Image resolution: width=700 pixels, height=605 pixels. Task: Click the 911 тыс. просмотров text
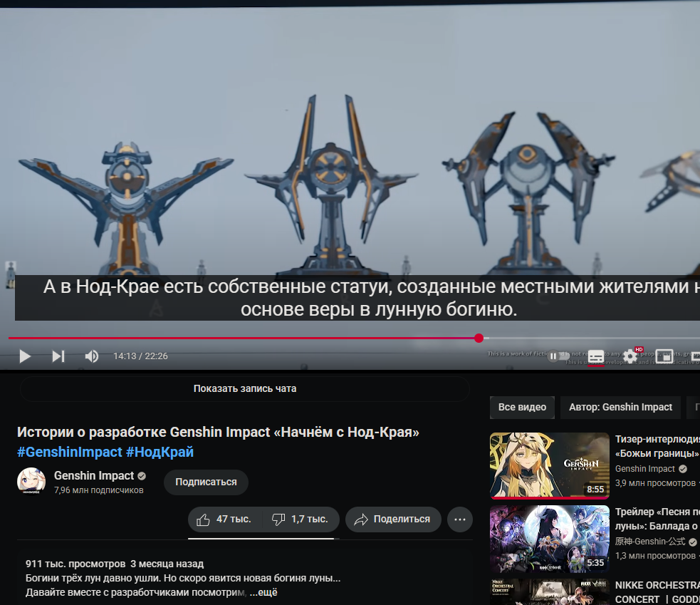pyautogui.click(x=75, y=564)
